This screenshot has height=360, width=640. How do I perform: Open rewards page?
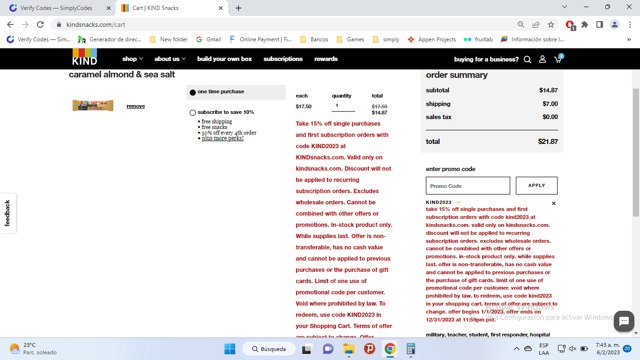pyautogui.click(x=326, y=59)
